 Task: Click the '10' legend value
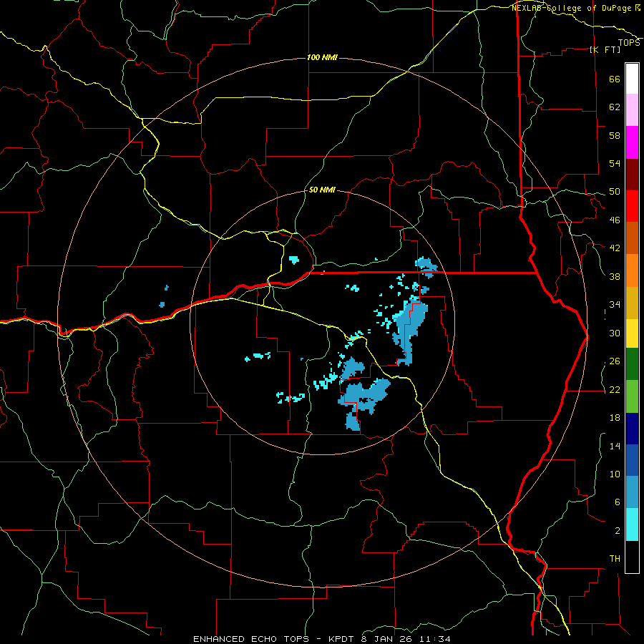click(615, 474)
